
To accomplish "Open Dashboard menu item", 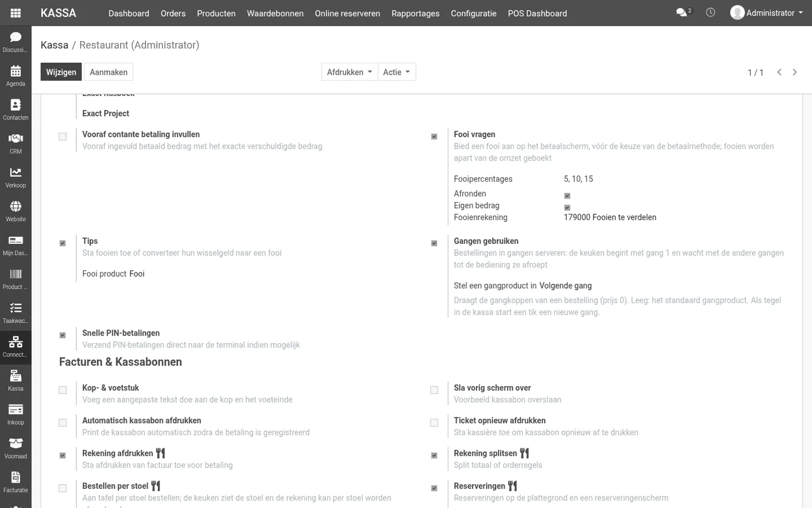I will pos(129,13).
